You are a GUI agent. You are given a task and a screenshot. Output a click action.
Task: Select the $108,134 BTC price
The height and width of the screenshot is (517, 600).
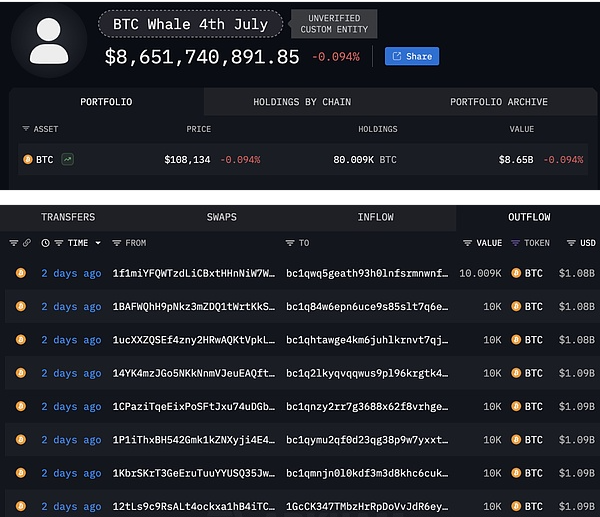coord(187,159)
